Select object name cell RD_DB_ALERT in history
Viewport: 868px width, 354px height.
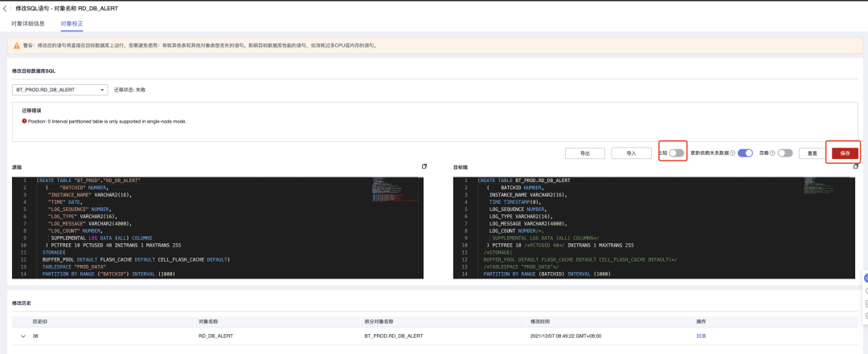(x=215, y=336)
